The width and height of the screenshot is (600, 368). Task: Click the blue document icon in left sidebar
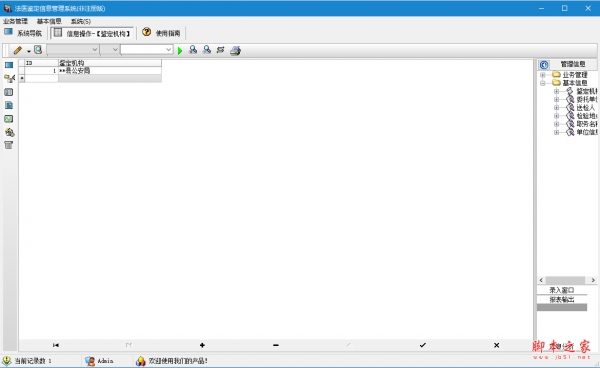point(9,105)
